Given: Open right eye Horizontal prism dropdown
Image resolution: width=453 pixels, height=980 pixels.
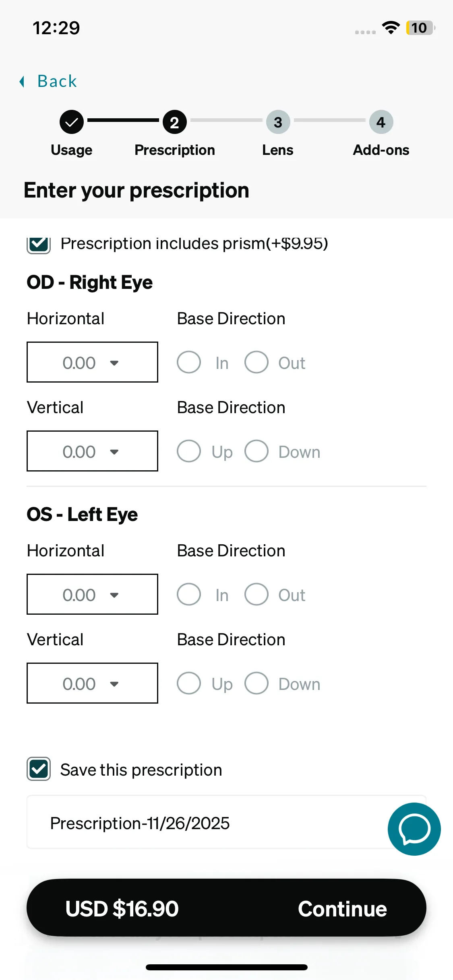Looking at the screenshot, I should [x=92, y=362].
